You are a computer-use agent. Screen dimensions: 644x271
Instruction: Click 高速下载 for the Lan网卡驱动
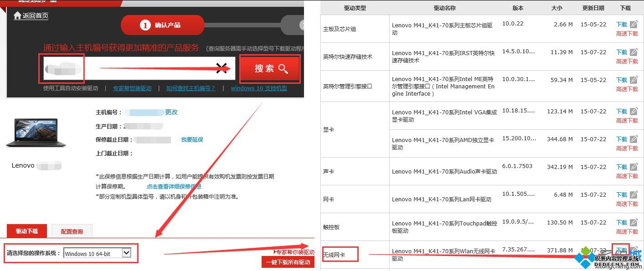pos(627,204)
